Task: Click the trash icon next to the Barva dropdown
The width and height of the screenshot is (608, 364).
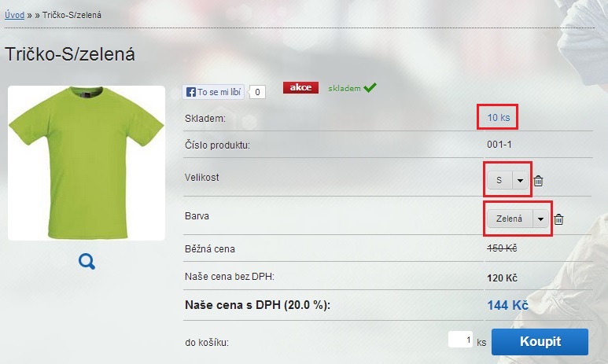Action: click(558, 219)
